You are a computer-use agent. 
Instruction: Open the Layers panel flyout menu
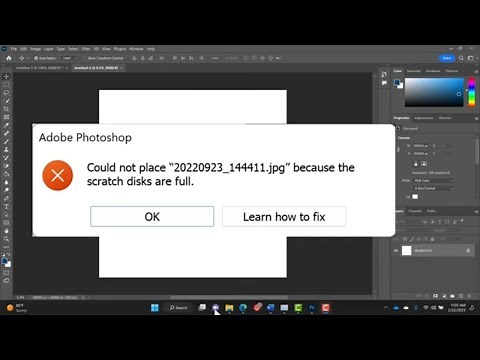[x=476, y=211]
